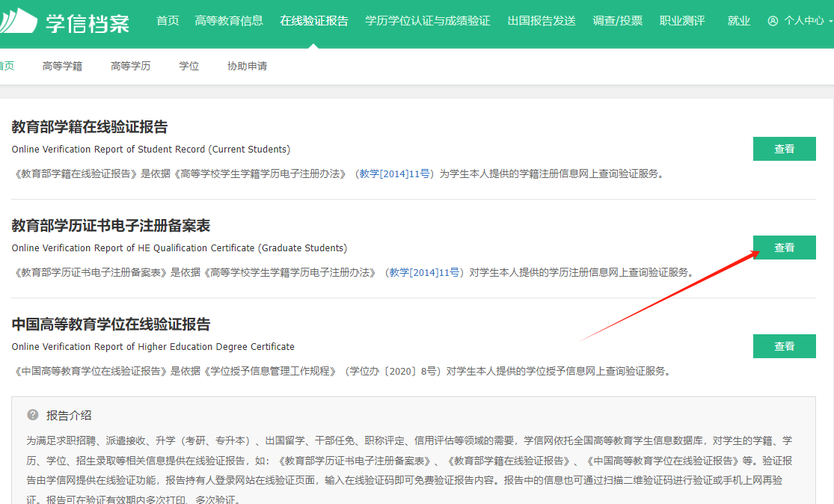Click the 学信档案 logo icon

(17, 21)
